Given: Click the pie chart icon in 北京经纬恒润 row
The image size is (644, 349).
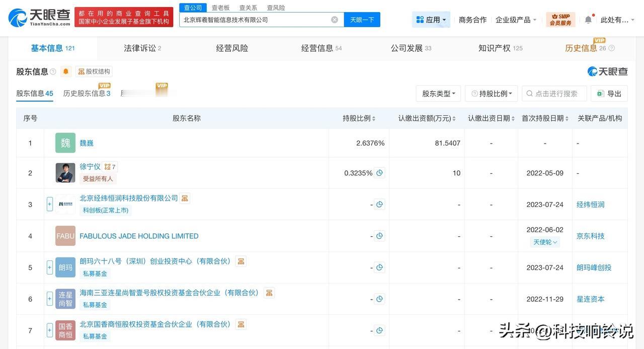Looking at the screenshot, I should coord(379,204).
